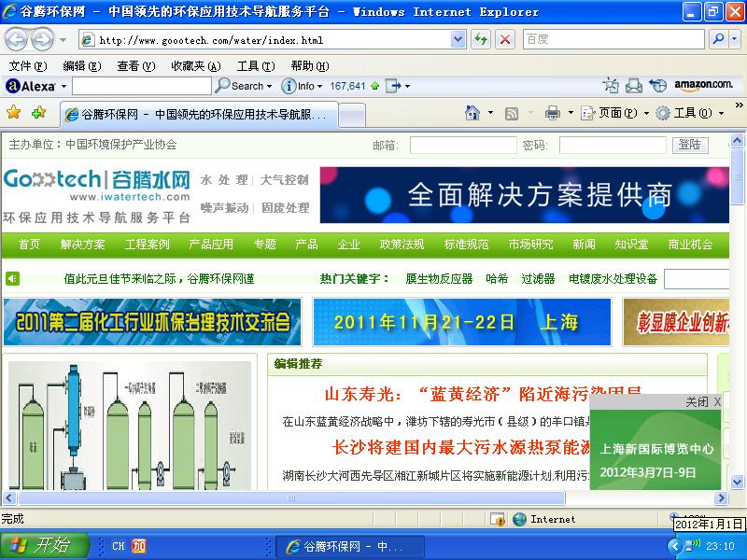
Task: Open the 收藏夹(A) menu
Action: click(196, 65)
